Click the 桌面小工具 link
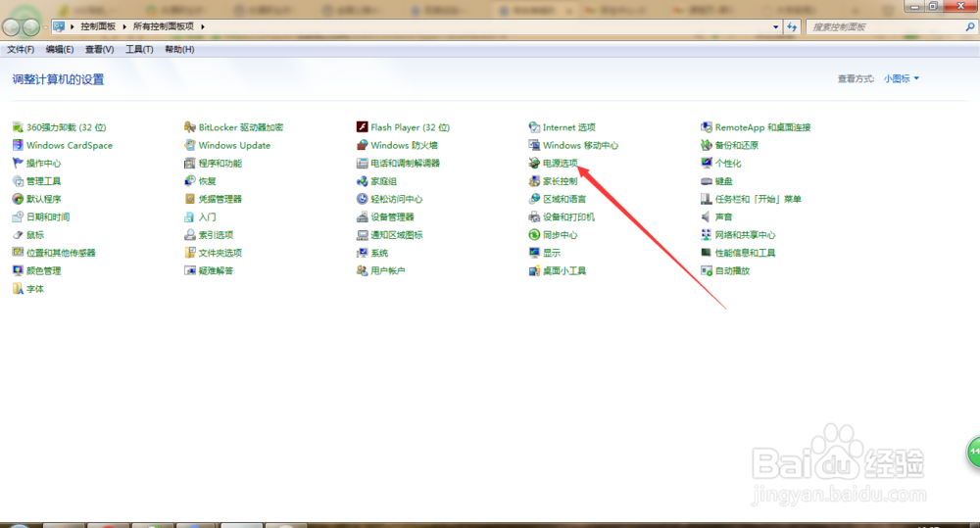The height and width of the screenshot is (528, 980). (564, 271)
